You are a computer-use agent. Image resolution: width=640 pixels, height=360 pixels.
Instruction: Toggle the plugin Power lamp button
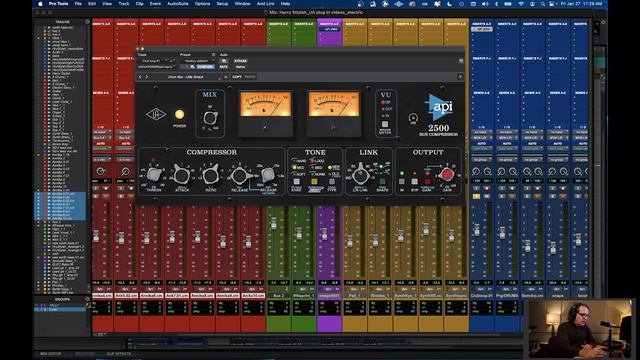(179, 114)
